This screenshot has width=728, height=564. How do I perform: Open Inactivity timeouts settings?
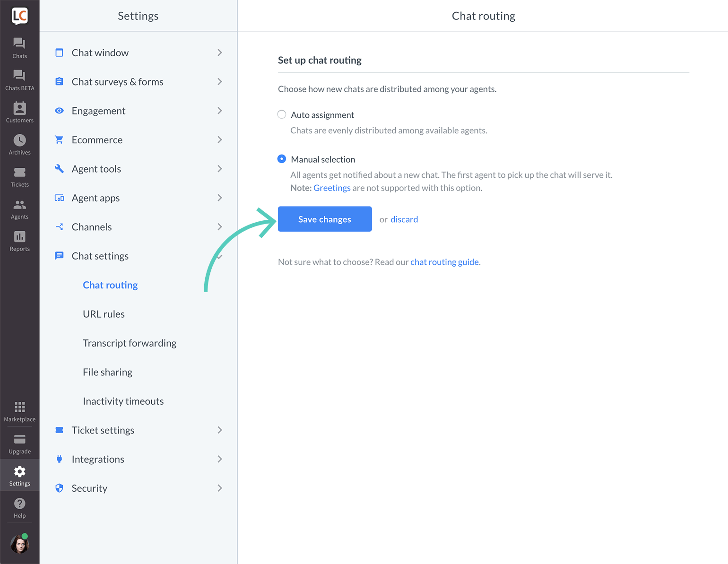[x=123, y=401]
